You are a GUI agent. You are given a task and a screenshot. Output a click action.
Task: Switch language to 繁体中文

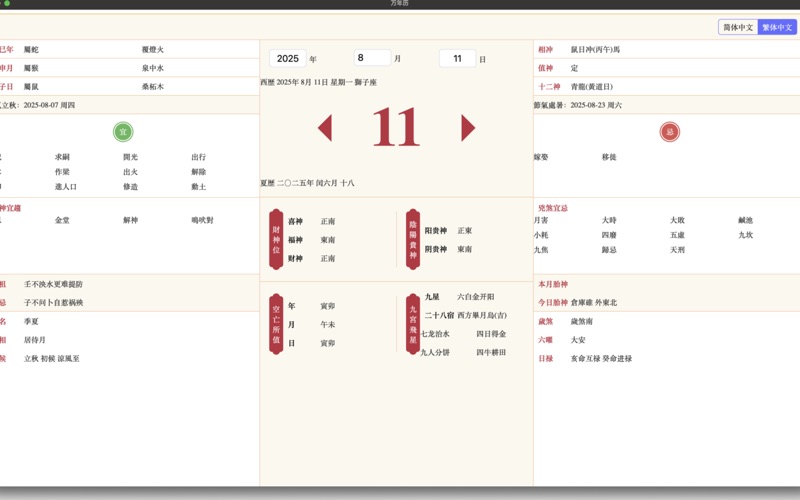[x=777, y=27]
